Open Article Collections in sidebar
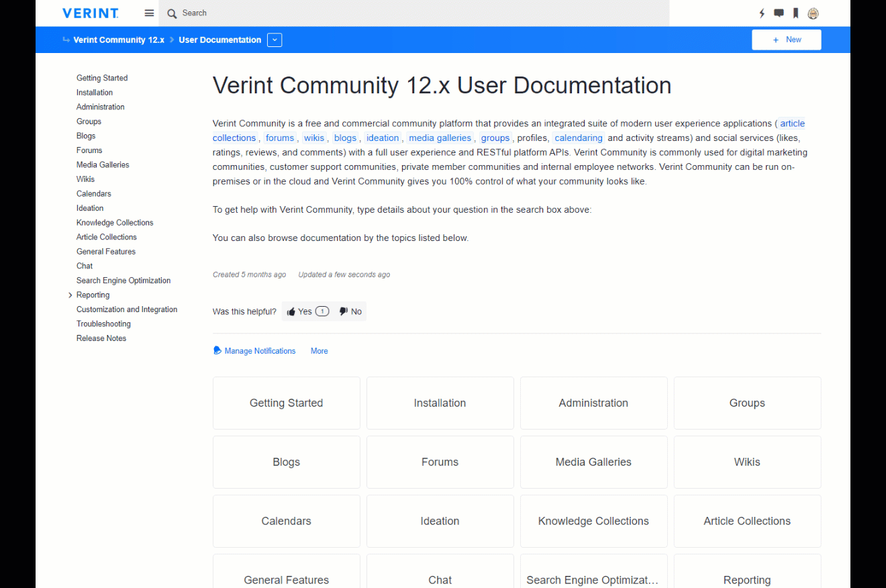 107,237
